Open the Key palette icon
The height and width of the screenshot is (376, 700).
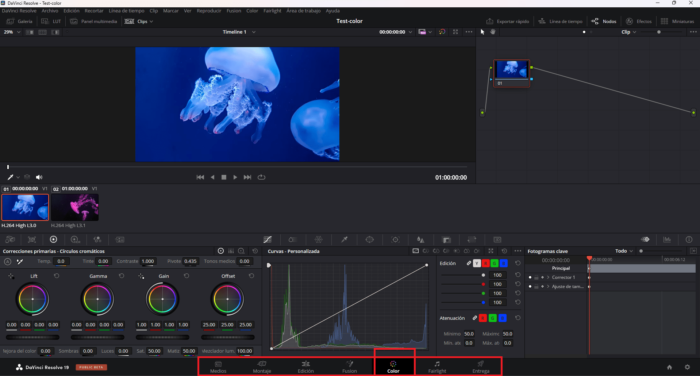[x=446, y=240]
